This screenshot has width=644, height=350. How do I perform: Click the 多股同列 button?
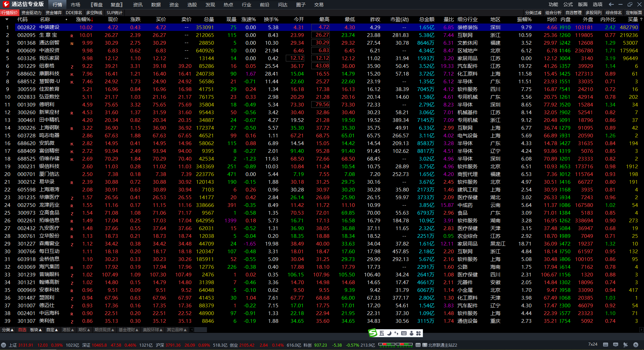click(x=594, y=13)
